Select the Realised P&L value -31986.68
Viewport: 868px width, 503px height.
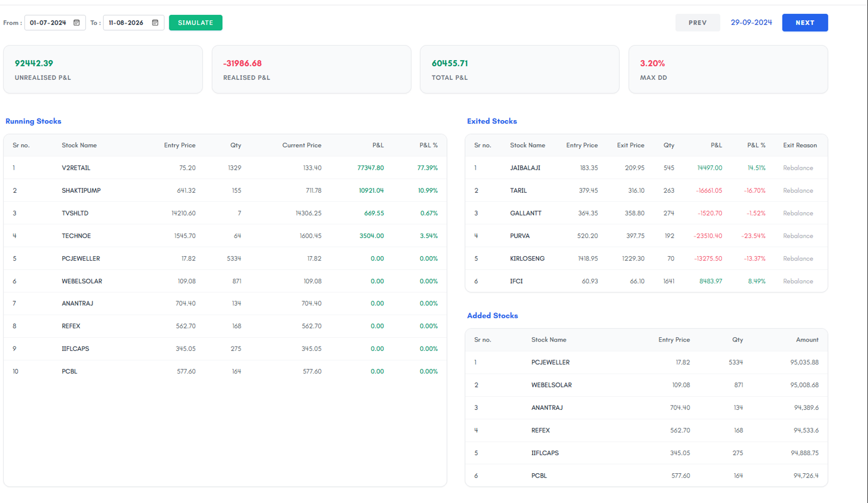coord(242,63)
